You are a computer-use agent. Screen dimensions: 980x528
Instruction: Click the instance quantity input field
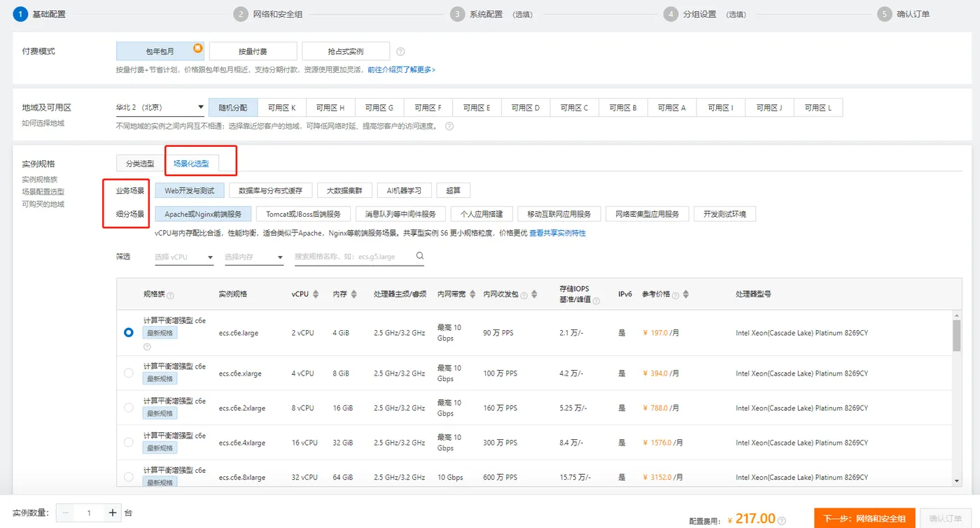[x=89, y=513]
